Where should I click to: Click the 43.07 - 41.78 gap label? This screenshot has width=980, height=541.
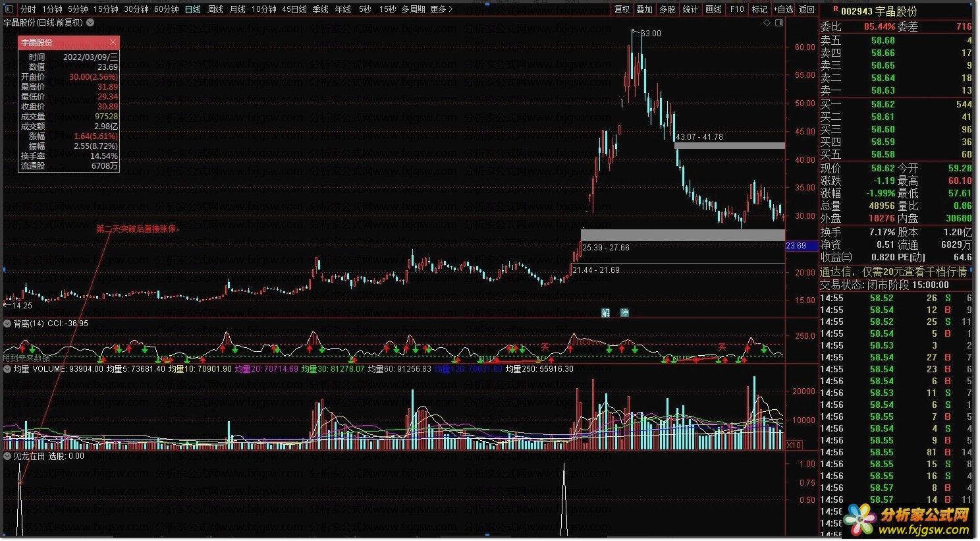(699, 137)
